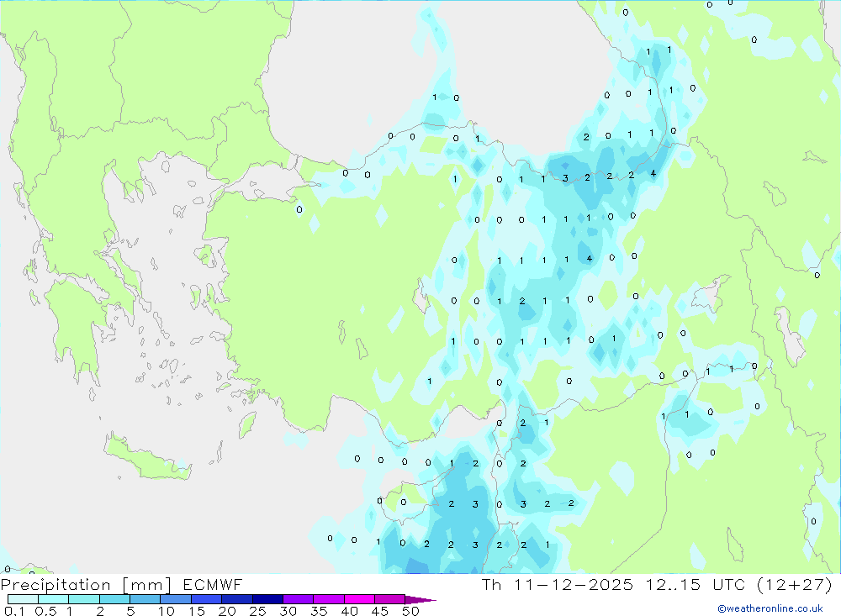
Task: Click the 25–30 mm dark navy legend box
Action: pyautogui.click(x=267, y=599)
